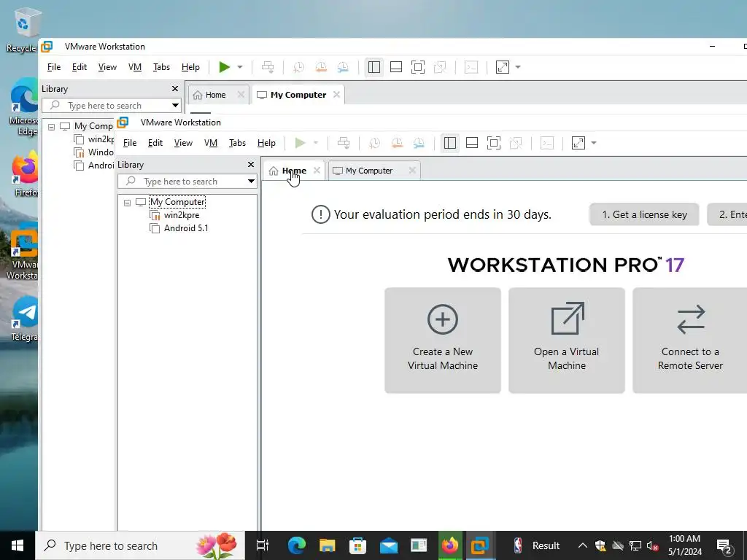Toggle thumbnail bar icon in front VMware window

[x=472, y=143]
